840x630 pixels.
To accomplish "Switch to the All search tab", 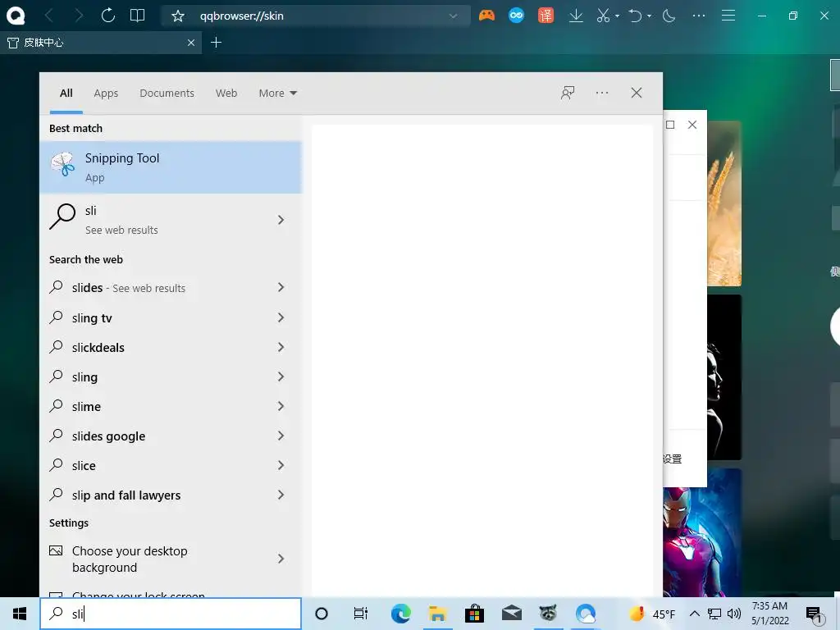I will tap(66, 94).
